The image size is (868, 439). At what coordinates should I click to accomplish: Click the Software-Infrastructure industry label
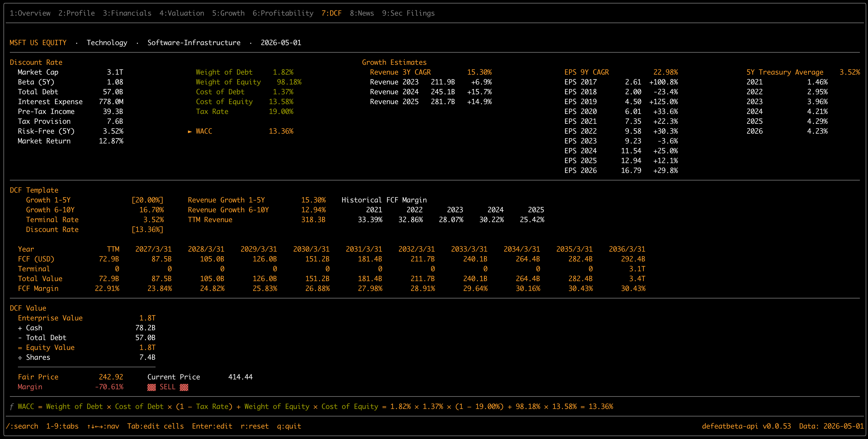[x=194, y=43]
